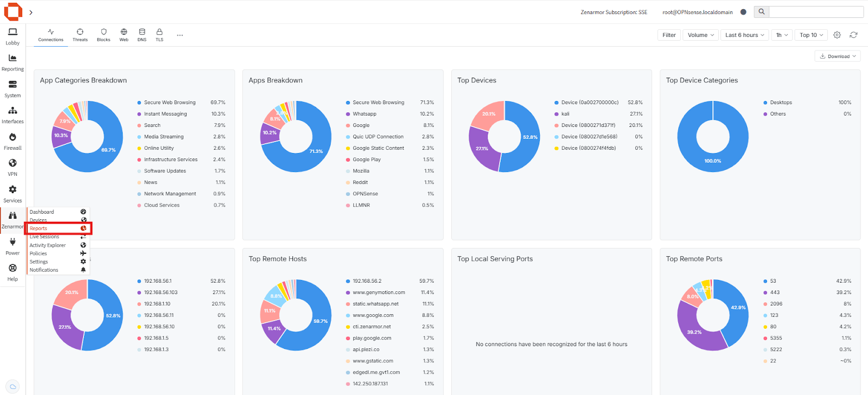The width and height of the screenshot is (868, 395).
Task: Click root@OPNsense.localdomain user text
Action: tap(697, 12)
